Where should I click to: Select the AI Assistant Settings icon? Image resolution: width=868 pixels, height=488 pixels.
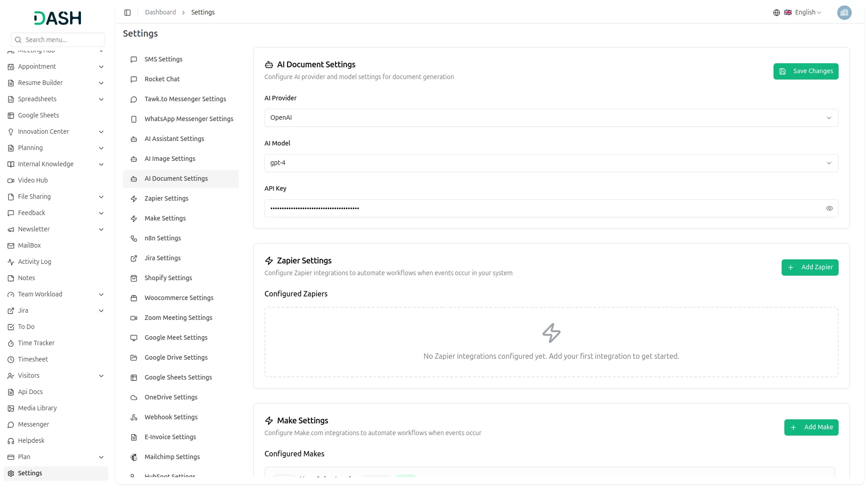point(133,139)
